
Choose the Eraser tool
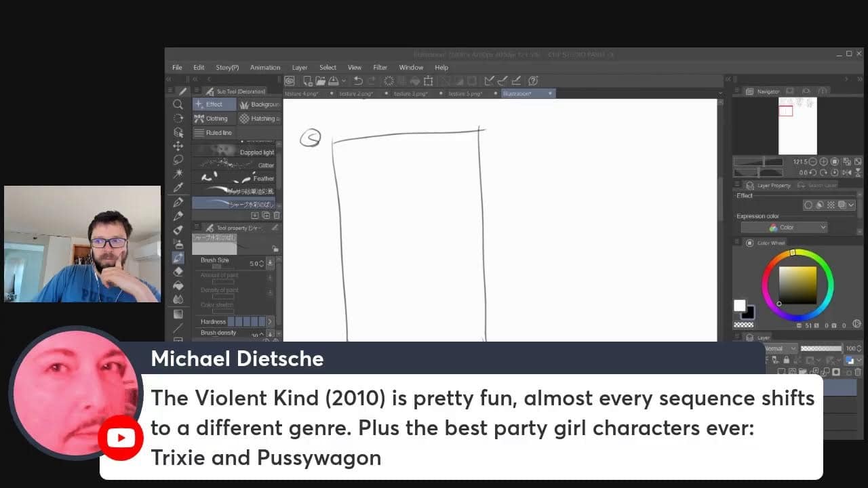178,271
